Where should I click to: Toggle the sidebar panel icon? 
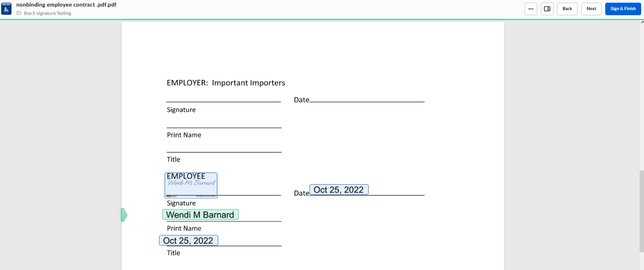[x=547, y=9]
